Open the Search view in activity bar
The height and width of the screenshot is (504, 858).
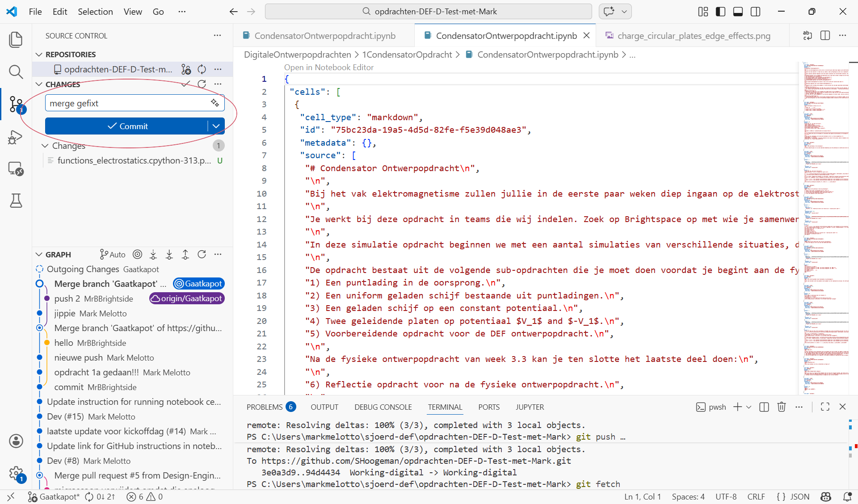[x=16, y=71]
